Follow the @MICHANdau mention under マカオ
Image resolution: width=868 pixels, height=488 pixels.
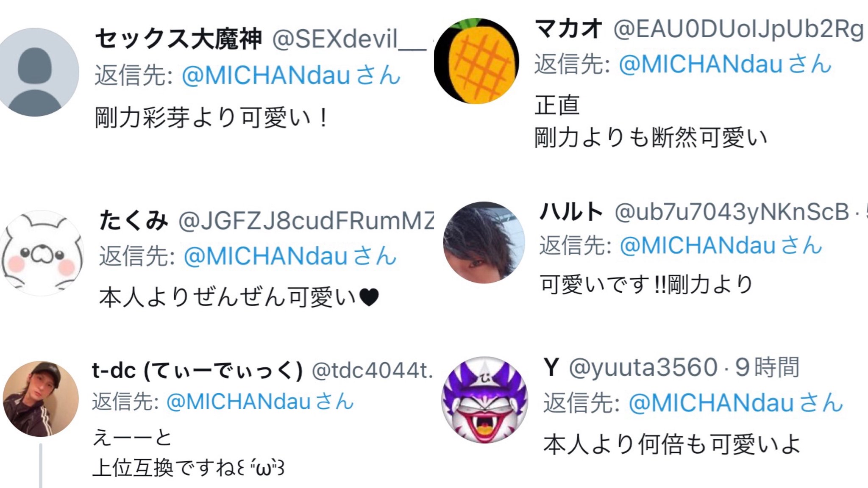pos(725,64)
